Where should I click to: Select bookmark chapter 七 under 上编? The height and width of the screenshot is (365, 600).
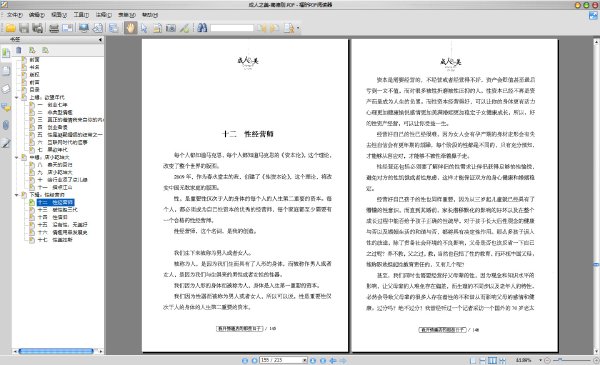tap(52, 150)
